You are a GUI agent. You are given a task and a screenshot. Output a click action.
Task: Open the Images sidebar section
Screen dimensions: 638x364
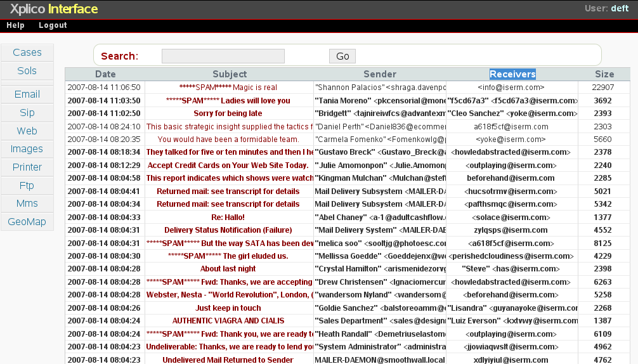27,149
